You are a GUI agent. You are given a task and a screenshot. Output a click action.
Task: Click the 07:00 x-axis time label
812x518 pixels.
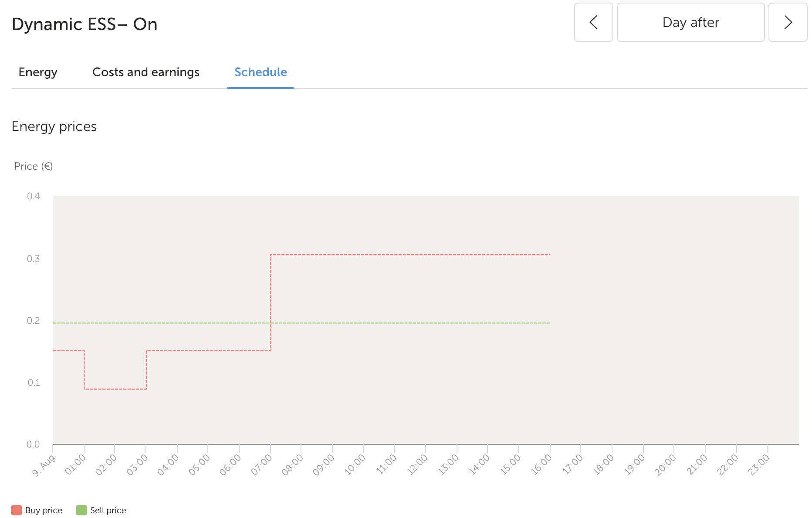point(262,464)
